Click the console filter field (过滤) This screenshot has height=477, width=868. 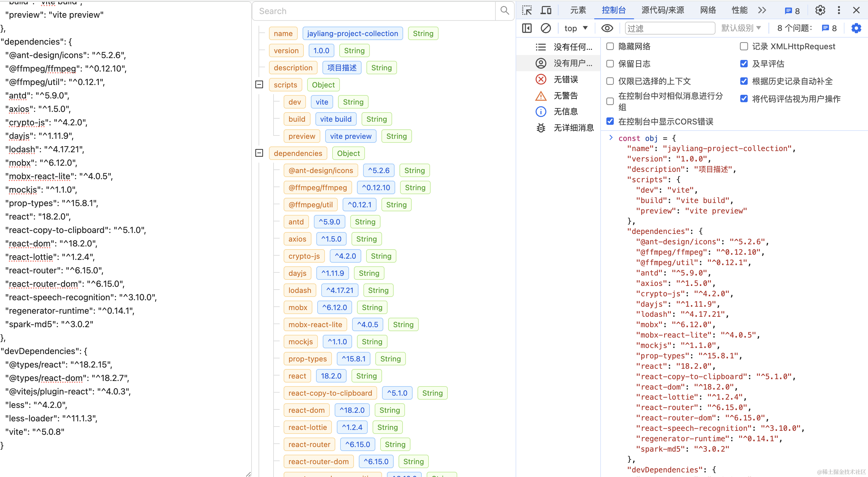[670, 28]
